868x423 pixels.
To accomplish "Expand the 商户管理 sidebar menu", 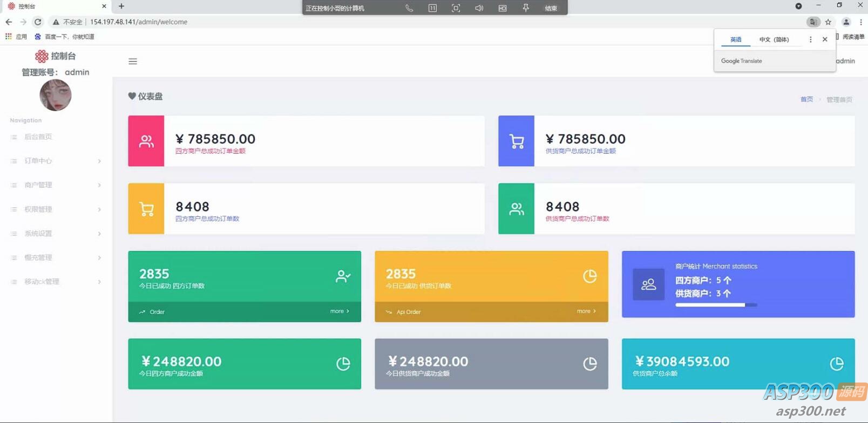I will pos(55,185).
